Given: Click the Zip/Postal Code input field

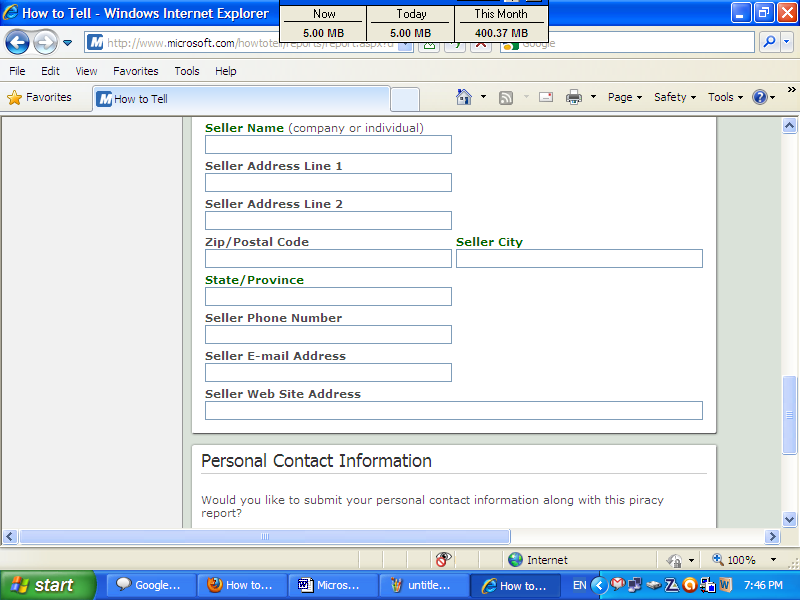Looking at the screenshot, I should coord(328,259).
